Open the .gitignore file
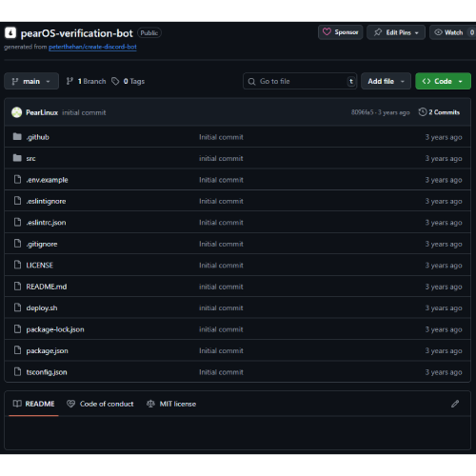 [x=42, y=244]
